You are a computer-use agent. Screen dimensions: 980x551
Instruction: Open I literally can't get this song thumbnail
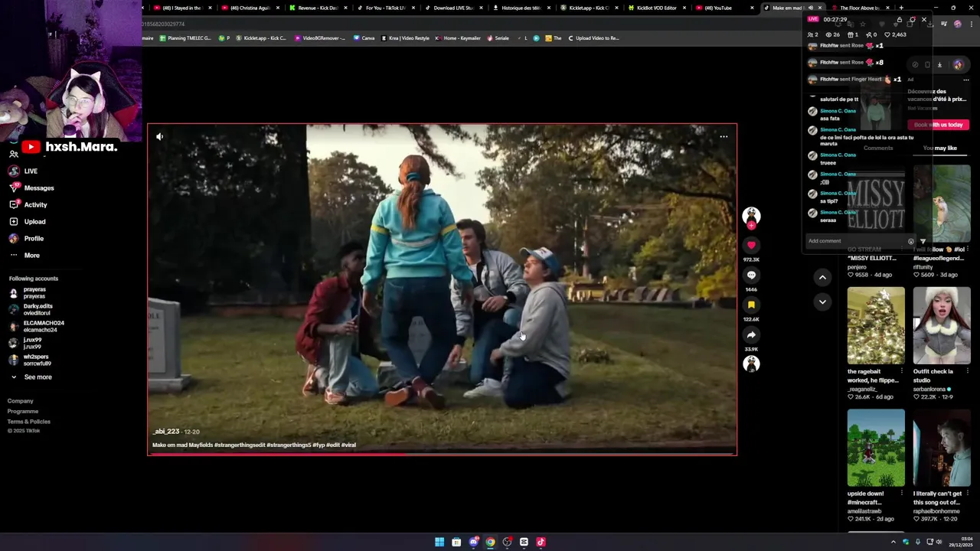point(942,448)
